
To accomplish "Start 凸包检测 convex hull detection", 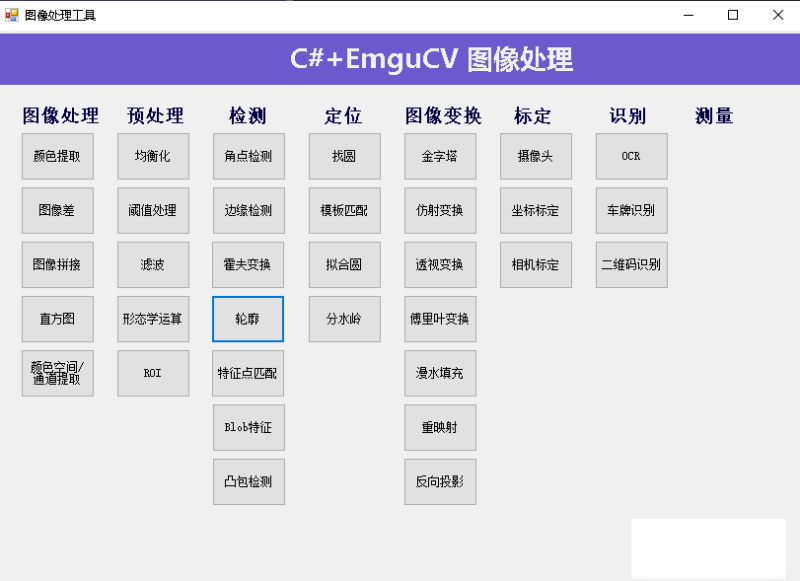I will point(248,482).
